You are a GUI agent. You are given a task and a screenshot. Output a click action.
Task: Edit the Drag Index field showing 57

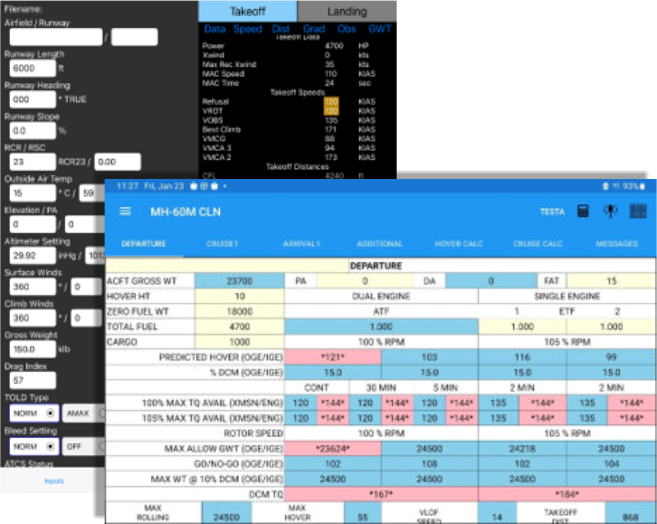[33, 380]
